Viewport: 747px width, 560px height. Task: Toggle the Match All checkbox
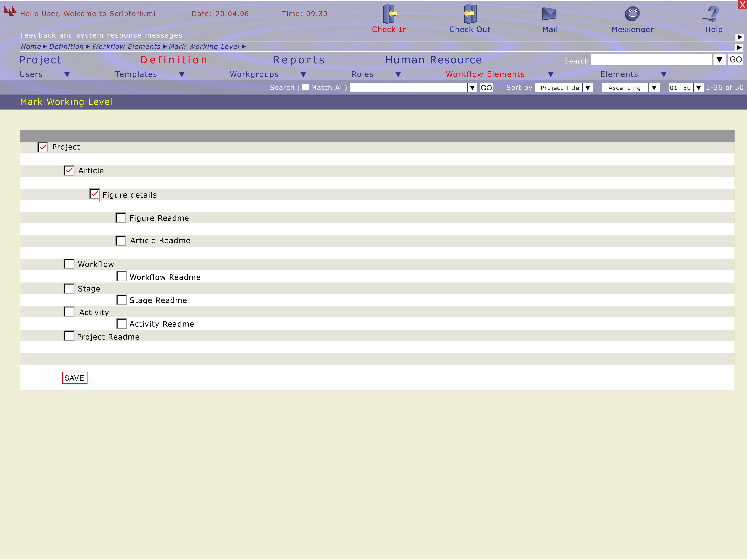pos(305,87)
